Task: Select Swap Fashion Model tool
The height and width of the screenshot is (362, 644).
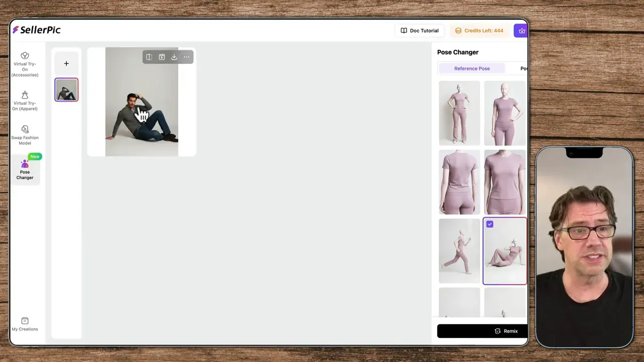Action: coord(25,135)
